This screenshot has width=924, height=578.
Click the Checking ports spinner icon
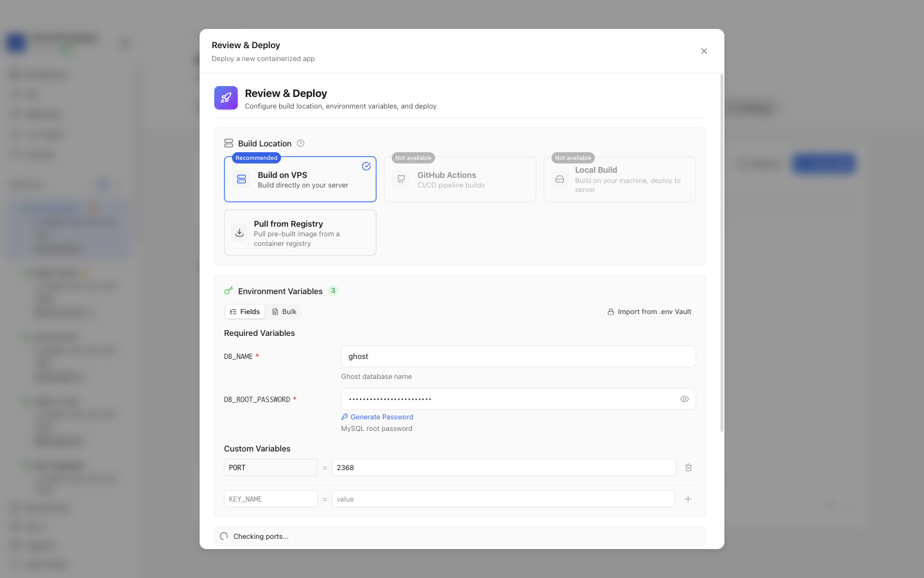click(x=224, y=536)
